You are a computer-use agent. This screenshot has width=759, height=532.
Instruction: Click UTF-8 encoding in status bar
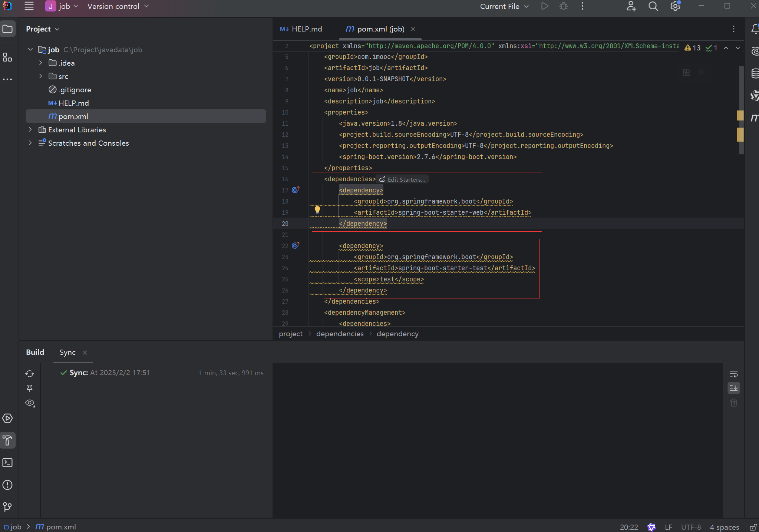pos(691,527)
